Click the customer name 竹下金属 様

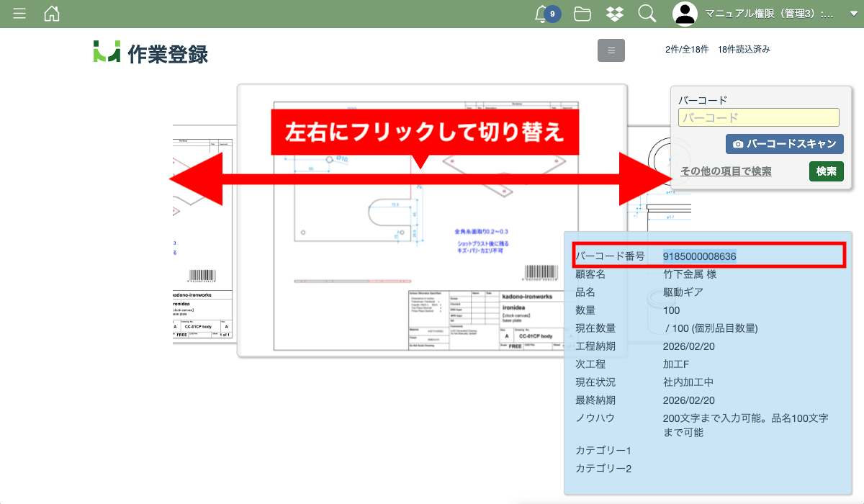pyautogui.click(x=689, y=274)
